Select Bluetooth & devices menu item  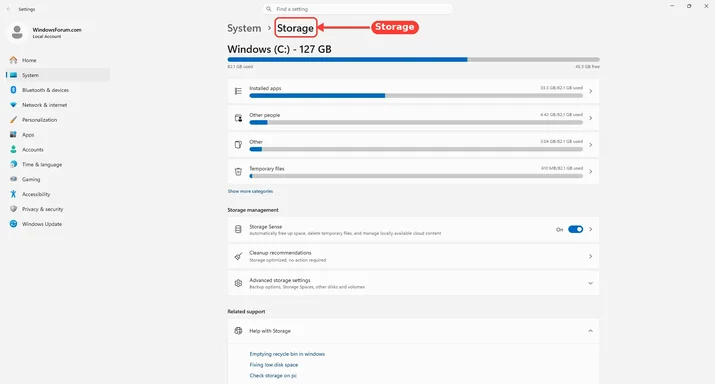(x=58, y=90)
